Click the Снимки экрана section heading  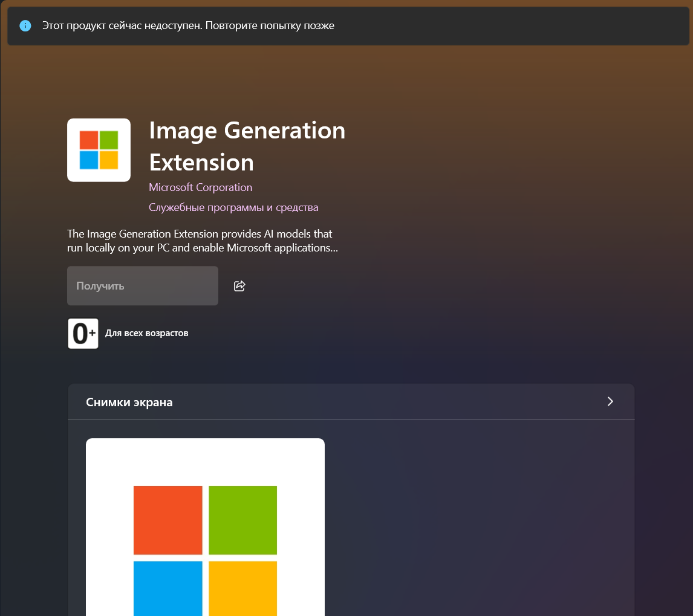129,402
